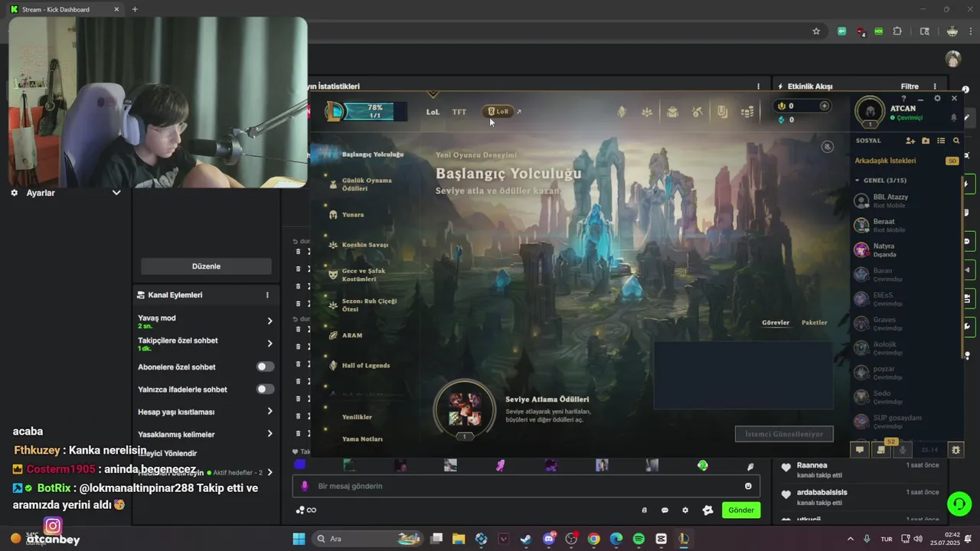The height and width of the screenshot is (551, 980).
Task: Search friends with magnifier icon
Action: 956,141
